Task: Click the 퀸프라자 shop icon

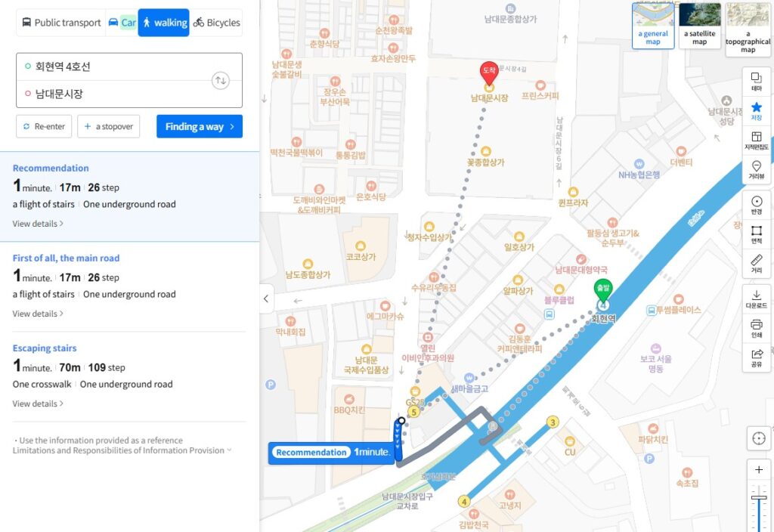Action: [x=573, y=191]
